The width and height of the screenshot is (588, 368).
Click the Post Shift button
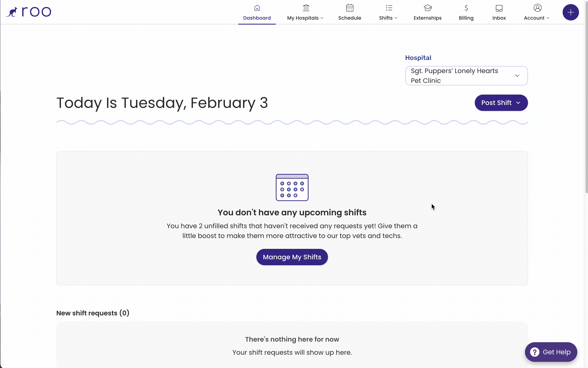tap(501, 103)
